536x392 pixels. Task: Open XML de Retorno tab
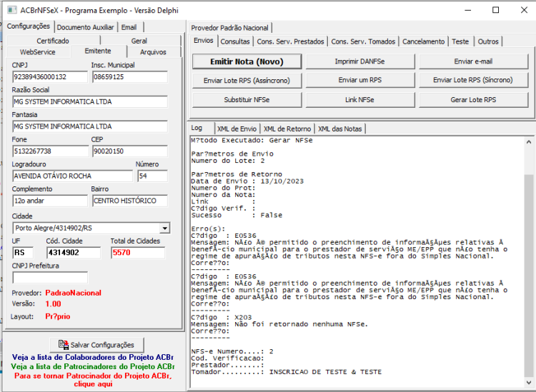coord(287,129)
